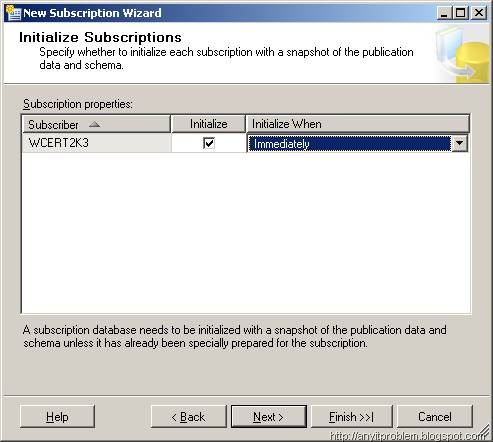Click the resize grip at the window corner

click(486, 434)
